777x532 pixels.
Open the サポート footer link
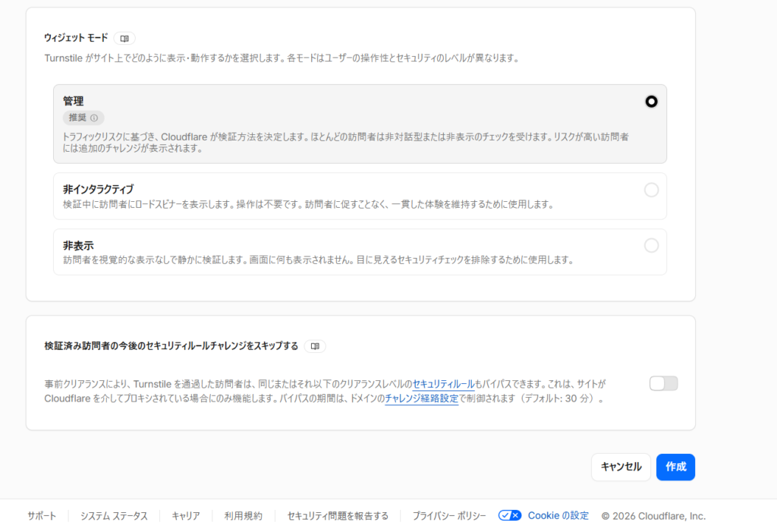42,516
